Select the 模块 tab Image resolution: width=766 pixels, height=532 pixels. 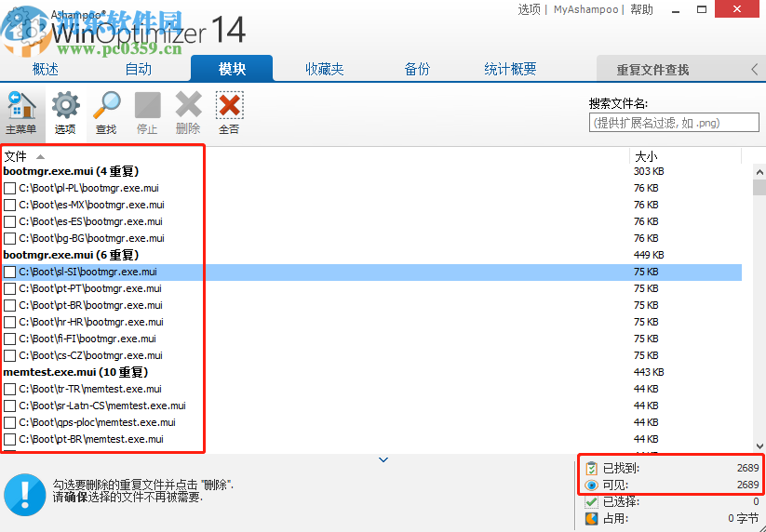pos(232,69)
